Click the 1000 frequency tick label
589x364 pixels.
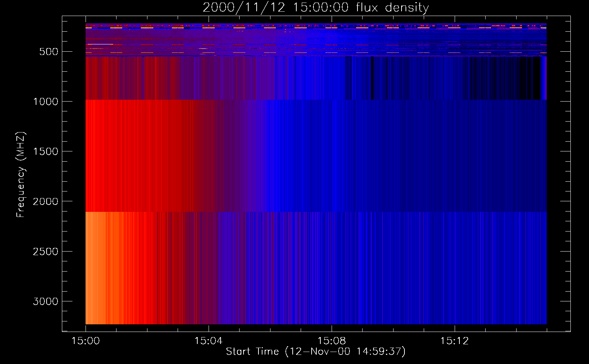click(46, 102)
